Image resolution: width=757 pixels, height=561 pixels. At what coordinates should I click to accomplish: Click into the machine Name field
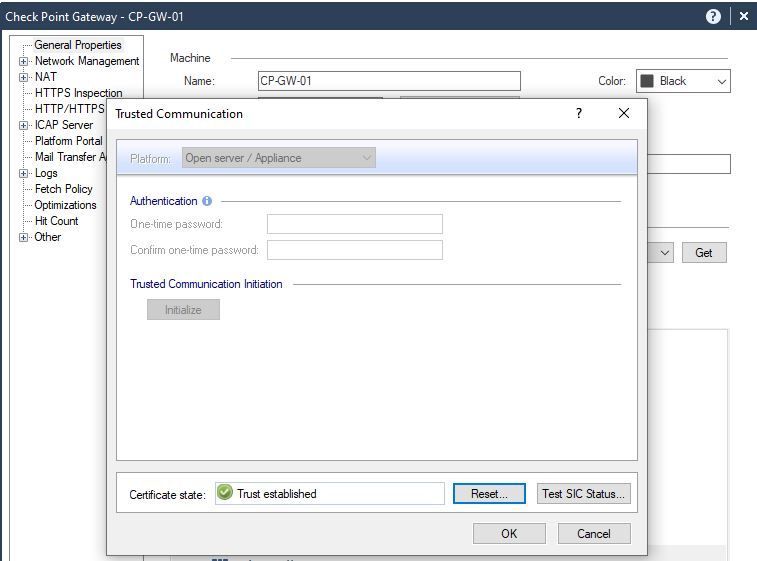tap(389, 81)
